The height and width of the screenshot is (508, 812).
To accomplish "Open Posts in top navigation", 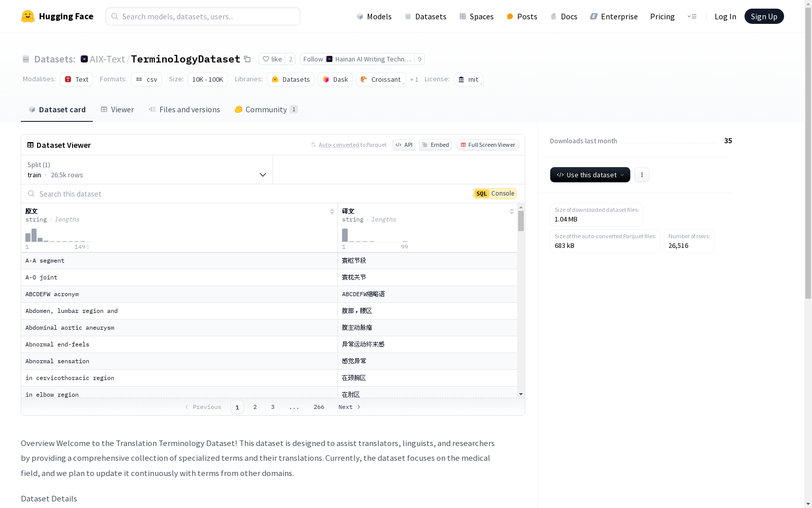I will pyautogui.click(x=522, y=16).
